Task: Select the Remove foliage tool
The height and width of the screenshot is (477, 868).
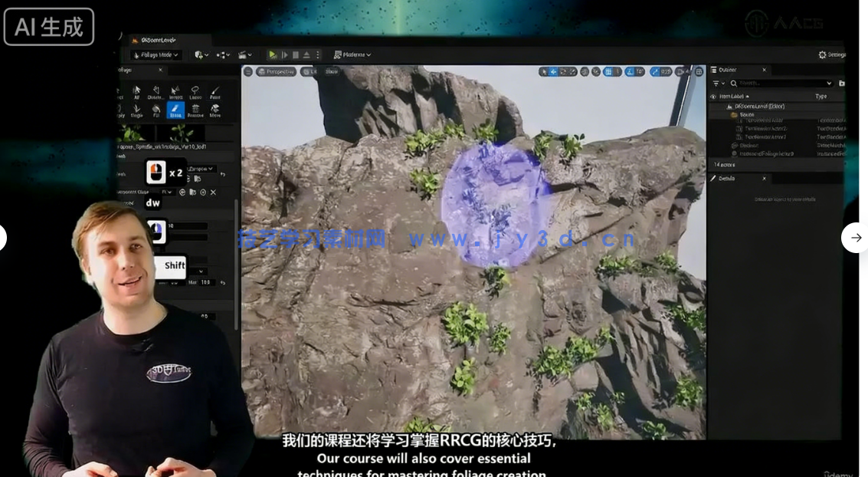Action: coord(195,110)
